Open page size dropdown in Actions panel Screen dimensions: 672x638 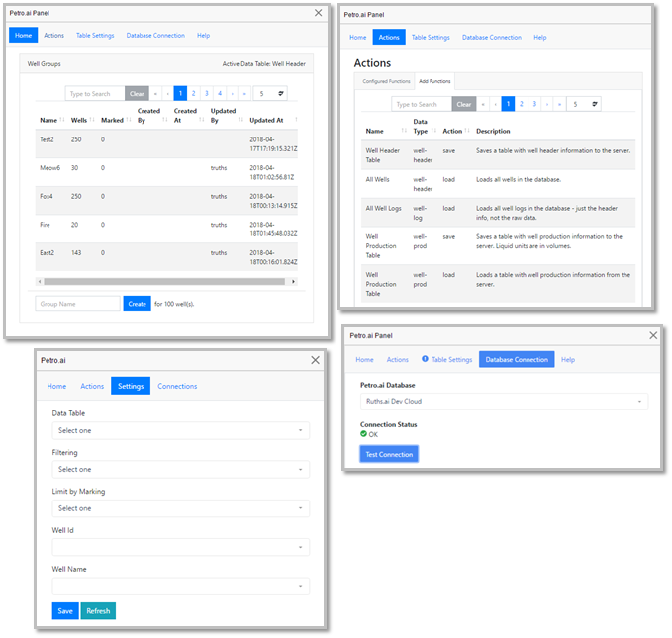pyautogui.click(x=584, y=104)
